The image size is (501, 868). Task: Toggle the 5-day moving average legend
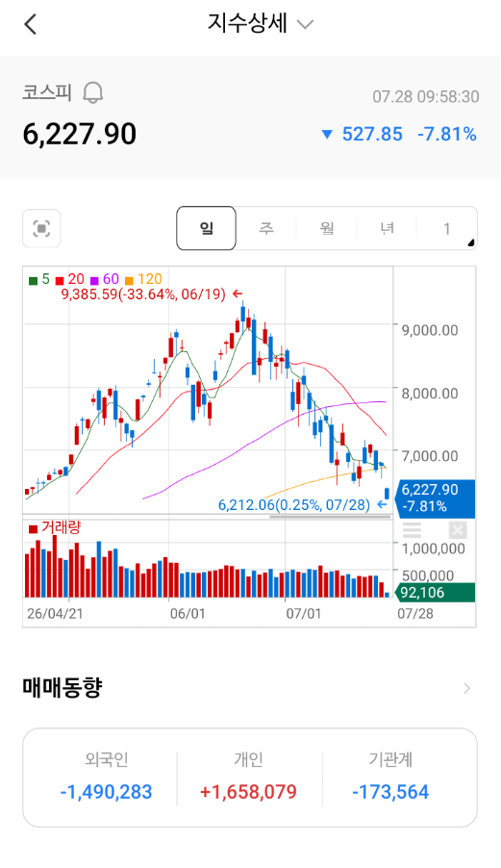39,280
